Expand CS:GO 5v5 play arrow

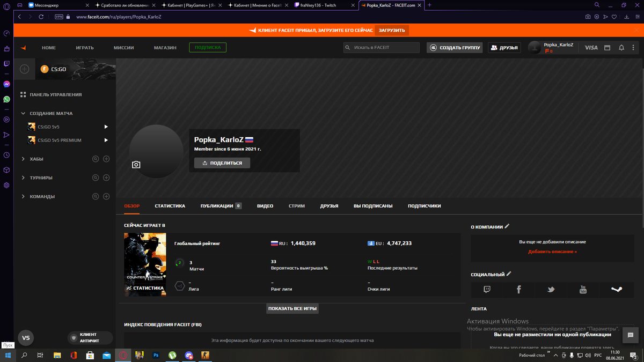[x=106, y=127]
